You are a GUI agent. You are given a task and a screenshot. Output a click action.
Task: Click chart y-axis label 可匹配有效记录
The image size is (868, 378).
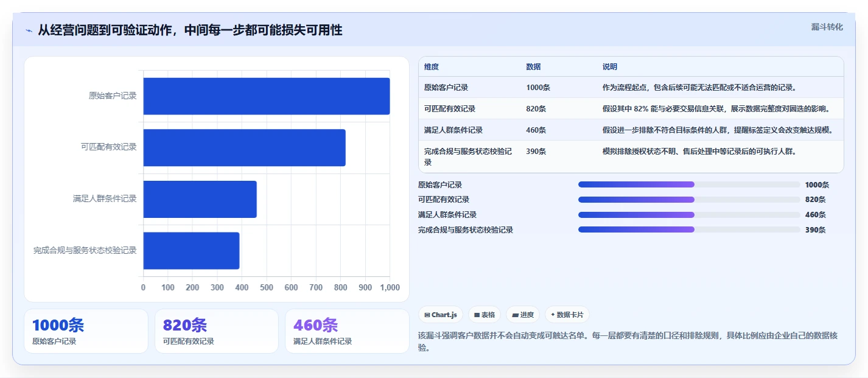pyautogui.click(x=109, y=147)
